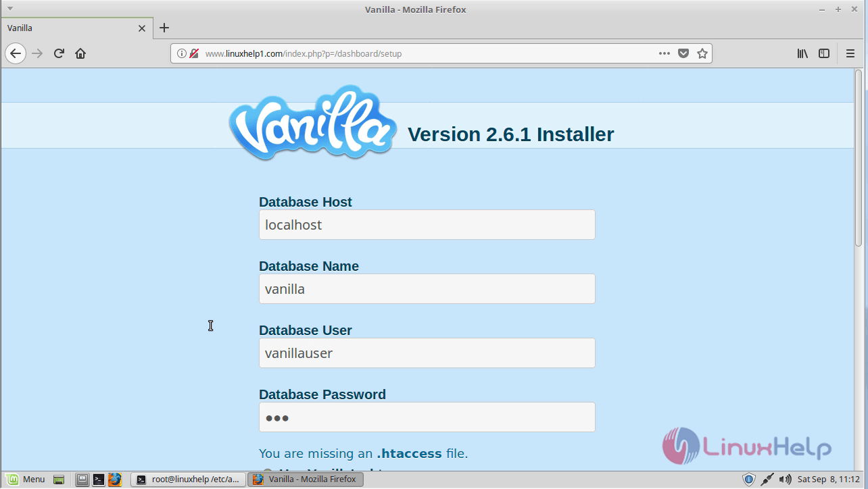Open page actions three-dot menu
The width and height of the screenshot is (868, 489).
tap(665, 53)
